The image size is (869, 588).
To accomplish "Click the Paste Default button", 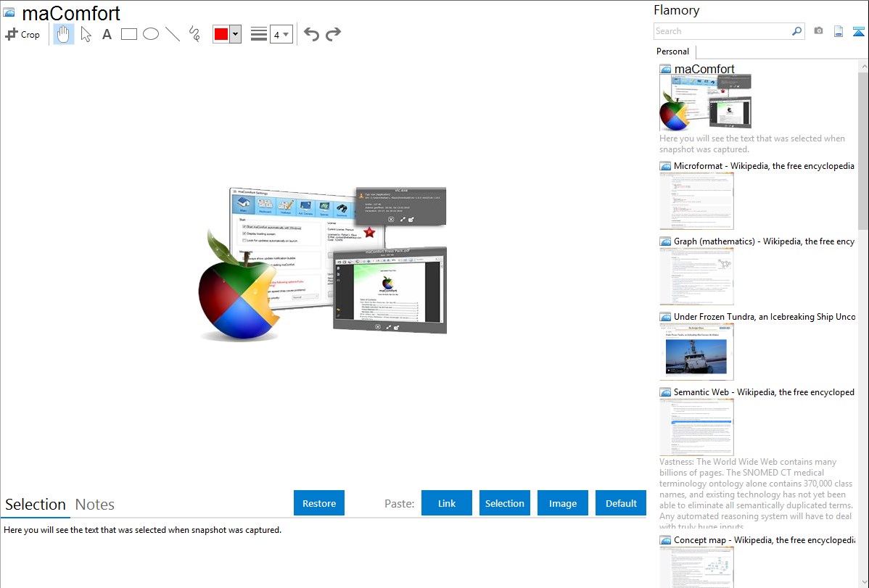I will coord(621,503).
